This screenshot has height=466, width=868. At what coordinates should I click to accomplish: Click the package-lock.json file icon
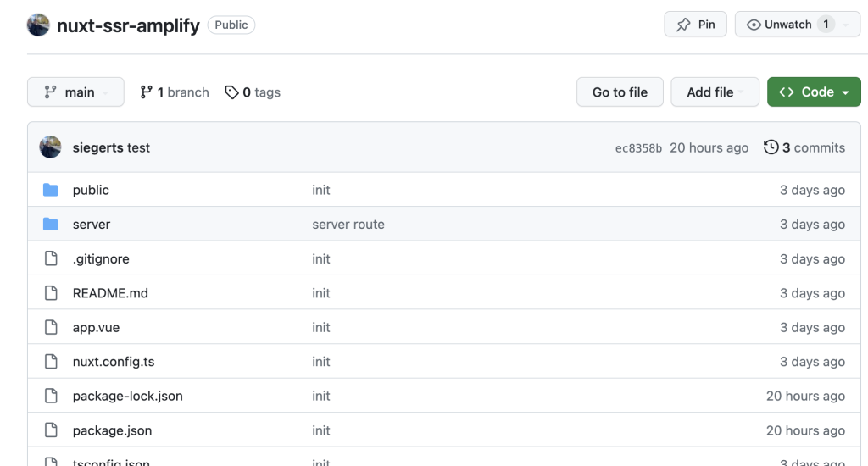click(x=51, y=396)
